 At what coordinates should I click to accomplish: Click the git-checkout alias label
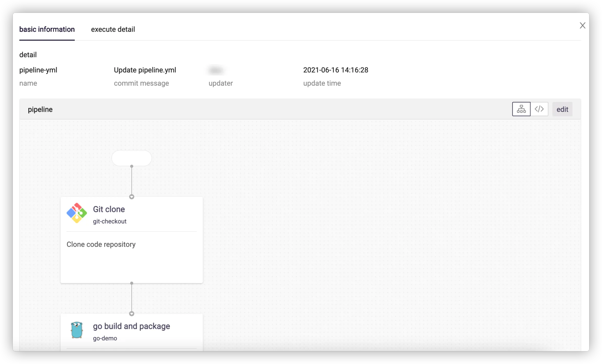point(110,221)
